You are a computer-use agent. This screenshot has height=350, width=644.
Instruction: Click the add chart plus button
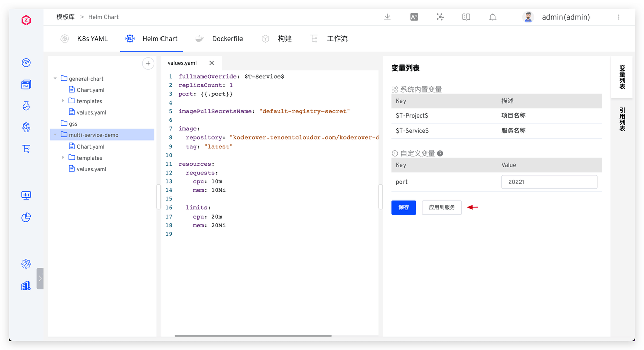148,63
